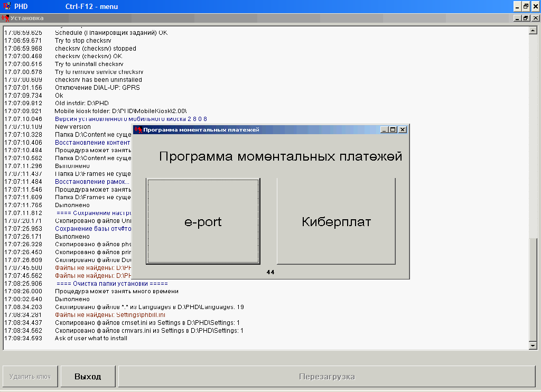The width and height of the screenshot is (541, 392).
Task: Click the log scrollbar up arrow
Action: click(x=533, y=30)
